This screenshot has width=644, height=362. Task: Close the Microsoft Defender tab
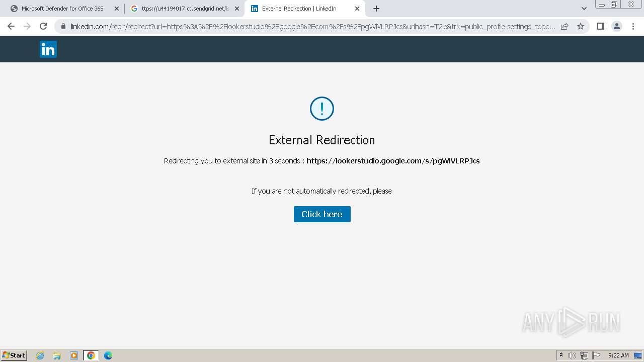(117, 9)
